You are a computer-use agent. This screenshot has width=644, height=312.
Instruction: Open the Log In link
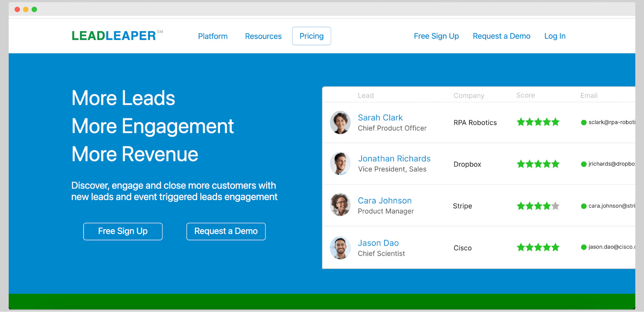click(x=555, y=36)
